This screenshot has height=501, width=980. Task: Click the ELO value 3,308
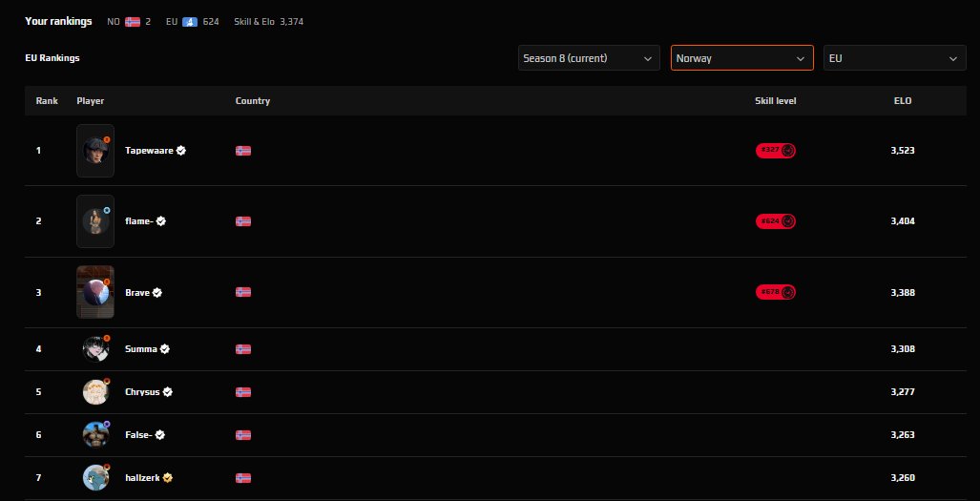click(x=903, y=349)
